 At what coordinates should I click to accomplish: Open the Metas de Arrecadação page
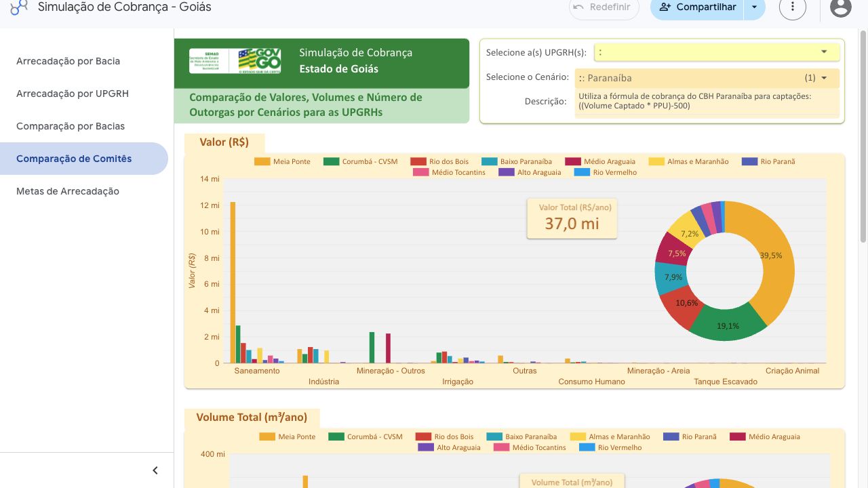click(x=68, y=191)
